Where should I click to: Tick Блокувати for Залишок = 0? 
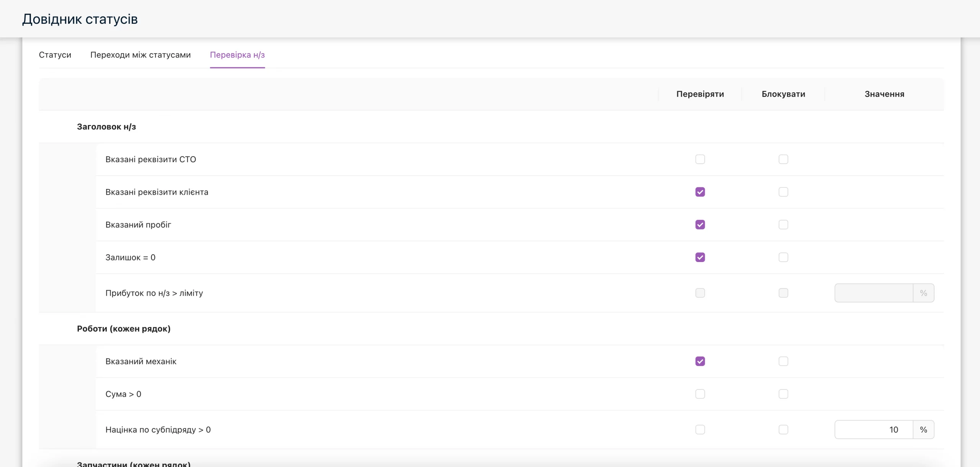pos(783,257)
